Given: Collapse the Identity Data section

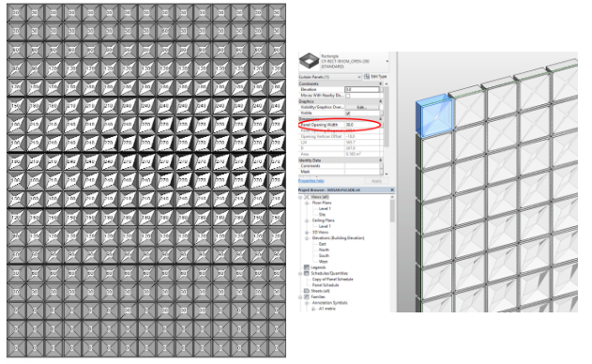Looking at the screenshot, I should click(380, 160).
